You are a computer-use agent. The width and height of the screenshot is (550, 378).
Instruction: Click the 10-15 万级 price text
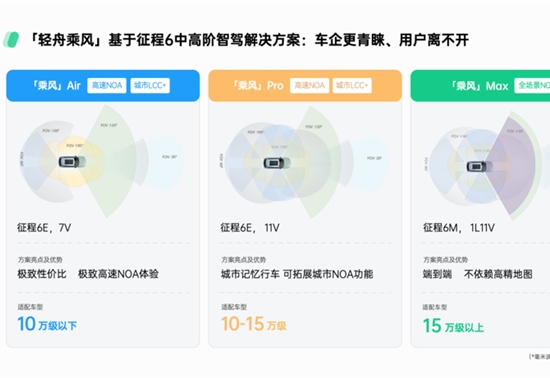coord(254,324)
